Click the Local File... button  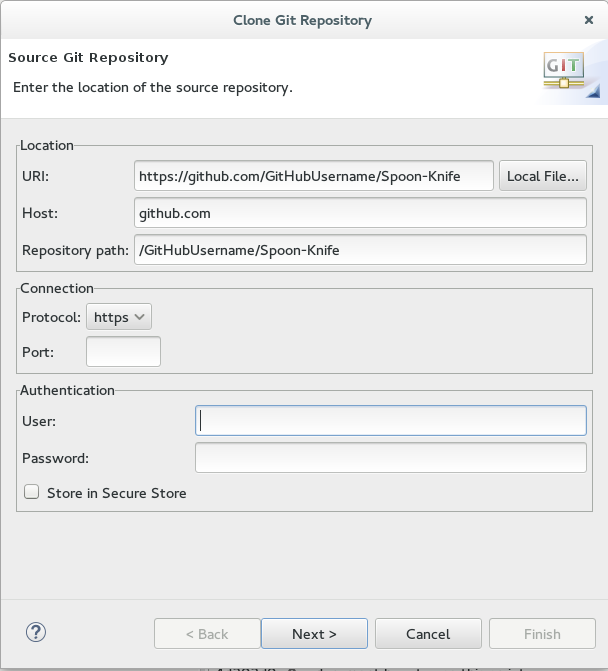543,176
